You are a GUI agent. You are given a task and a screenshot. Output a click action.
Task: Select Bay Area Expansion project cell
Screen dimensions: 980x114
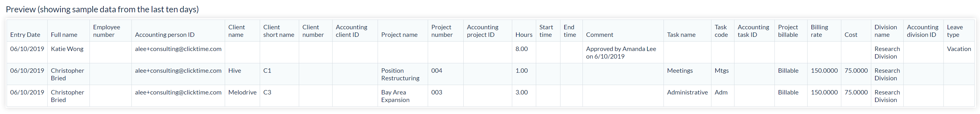pyautogui.click(x=395, y=96)
